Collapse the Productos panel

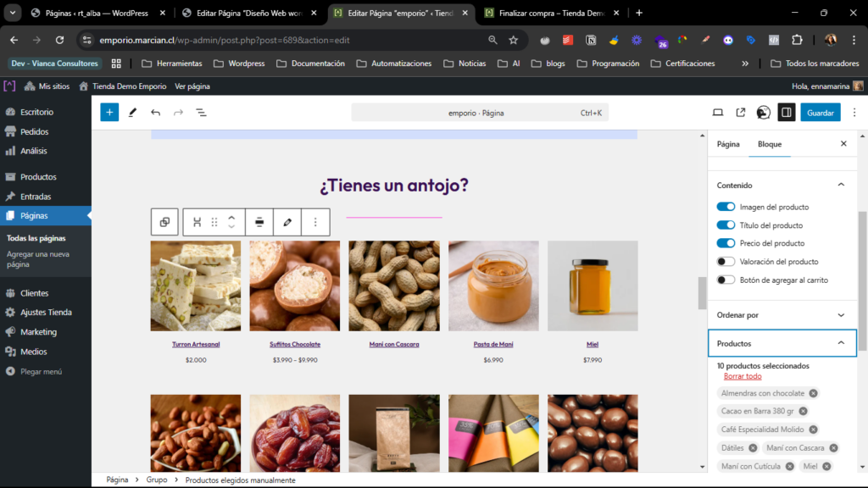841,343
